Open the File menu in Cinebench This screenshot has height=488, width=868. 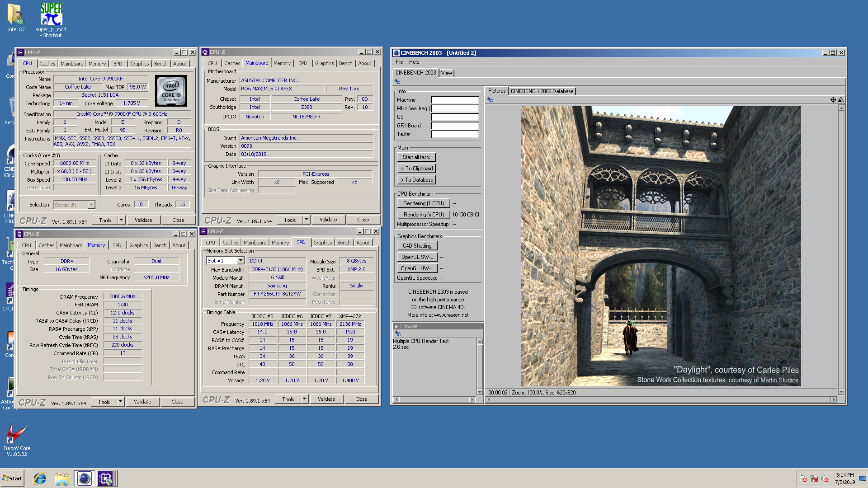(x=399, y=62)
